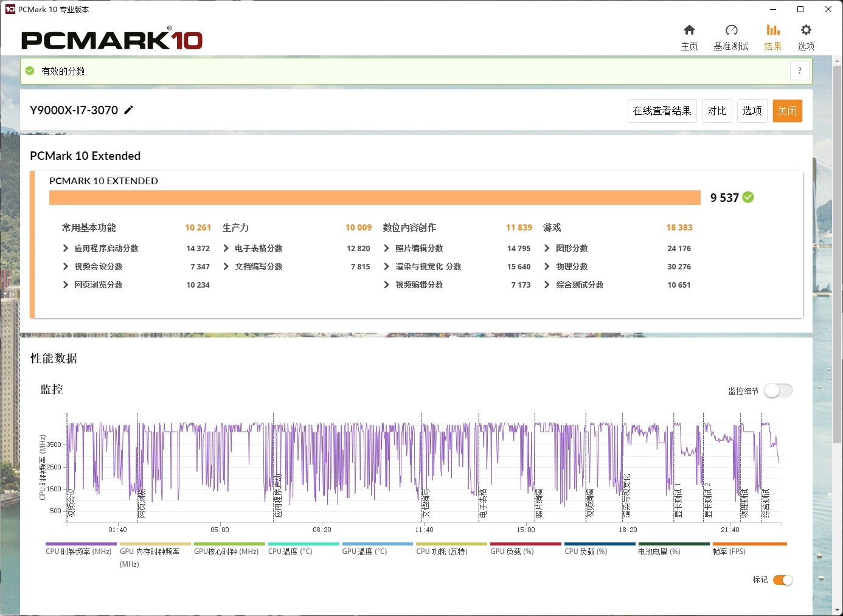This screenshot has height=616, width=843.
Task: Expand 渲染与视觉化 分数 row
Action: [387, 266]
